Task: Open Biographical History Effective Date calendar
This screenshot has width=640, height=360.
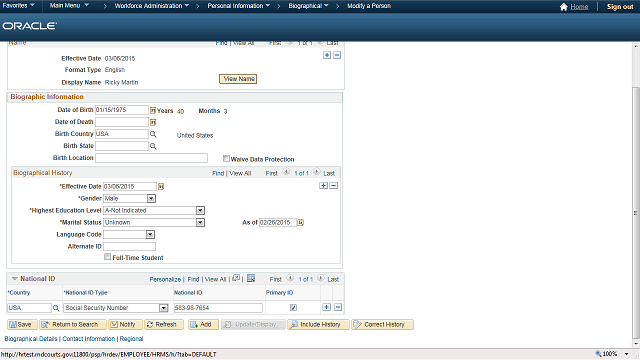Action: [161, 187]
